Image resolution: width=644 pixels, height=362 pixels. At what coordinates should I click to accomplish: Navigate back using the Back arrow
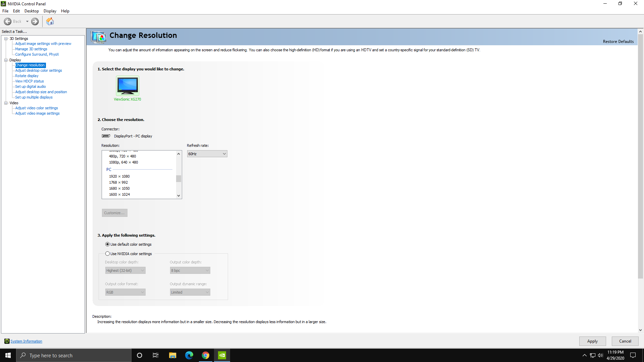[7, 21]
